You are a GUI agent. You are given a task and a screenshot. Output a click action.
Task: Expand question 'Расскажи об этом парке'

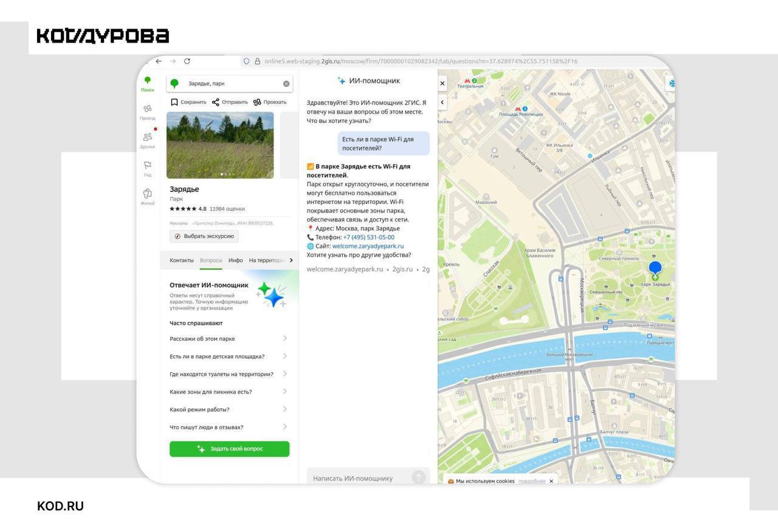coord(229,339)
